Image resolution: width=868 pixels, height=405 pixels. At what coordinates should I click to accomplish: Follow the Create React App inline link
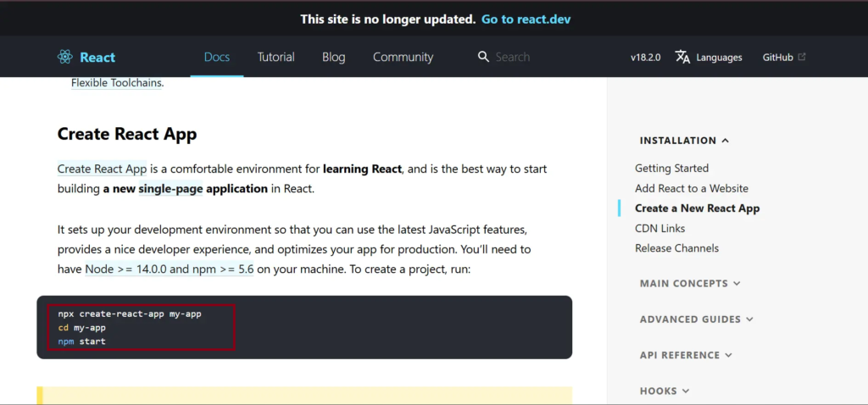tap(102, 169)
